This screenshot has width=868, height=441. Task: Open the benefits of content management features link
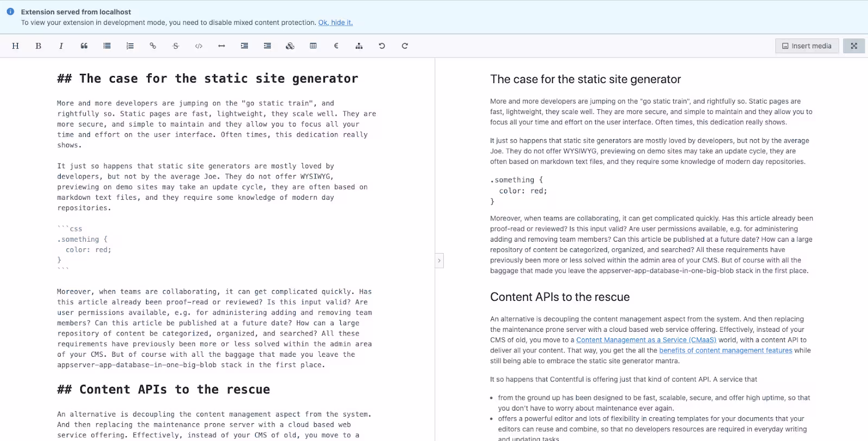726,350
